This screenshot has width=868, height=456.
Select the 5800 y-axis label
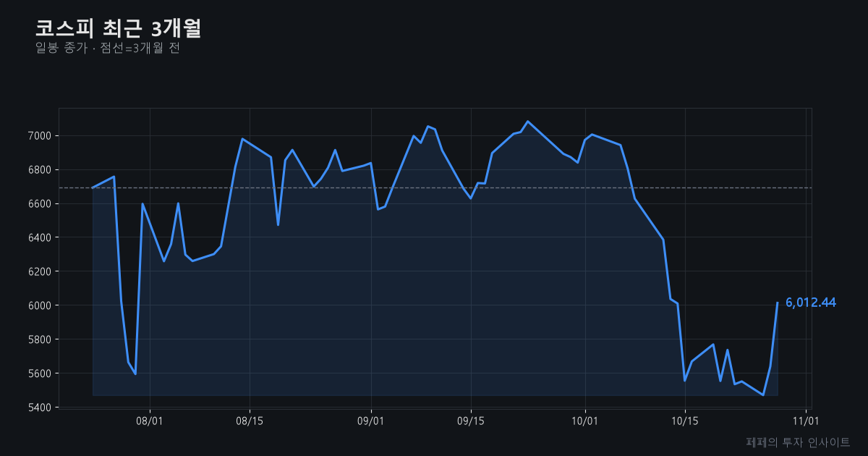[39, 339]
